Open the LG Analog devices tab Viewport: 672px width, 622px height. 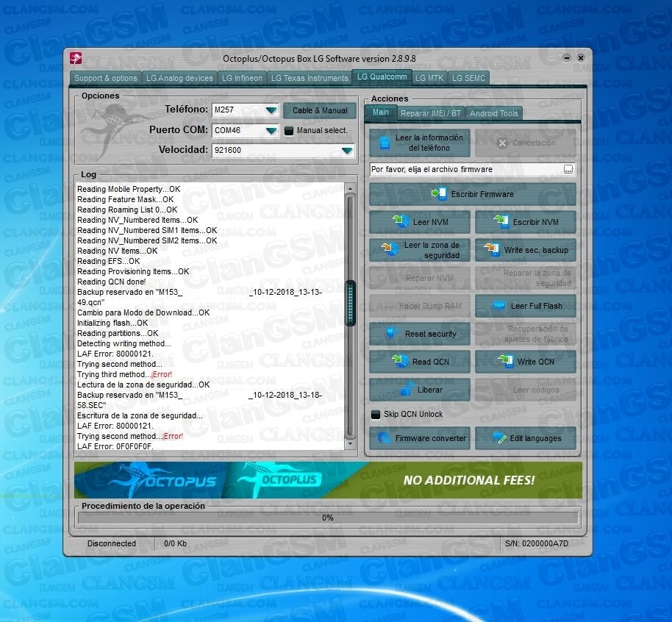[x=179, y=78]
